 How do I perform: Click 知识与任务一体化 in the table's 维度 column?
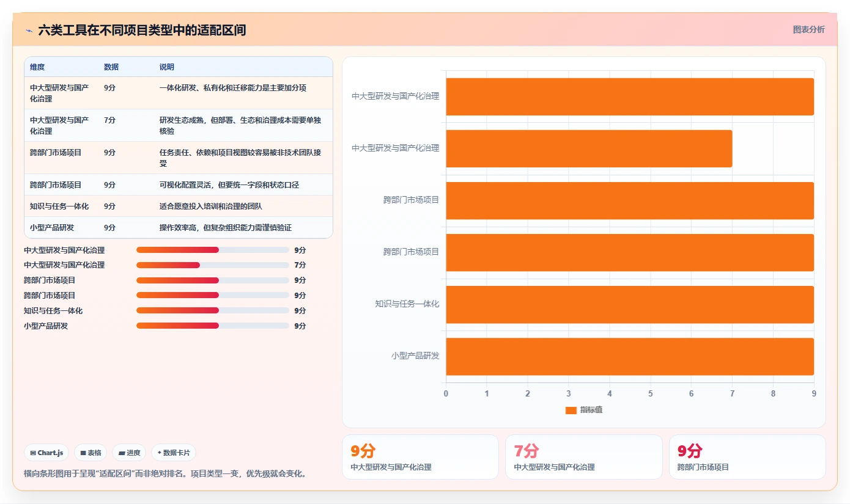59,206
